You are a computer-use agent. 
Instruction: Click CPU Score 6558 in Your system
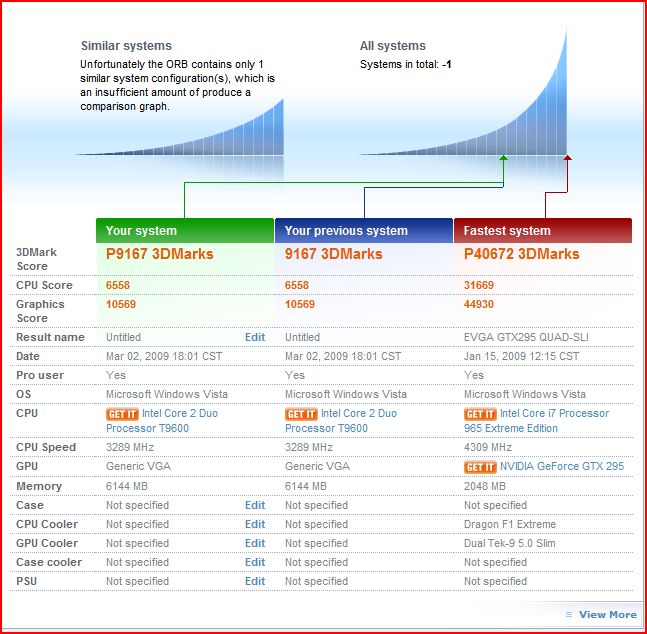coord(118,285)
